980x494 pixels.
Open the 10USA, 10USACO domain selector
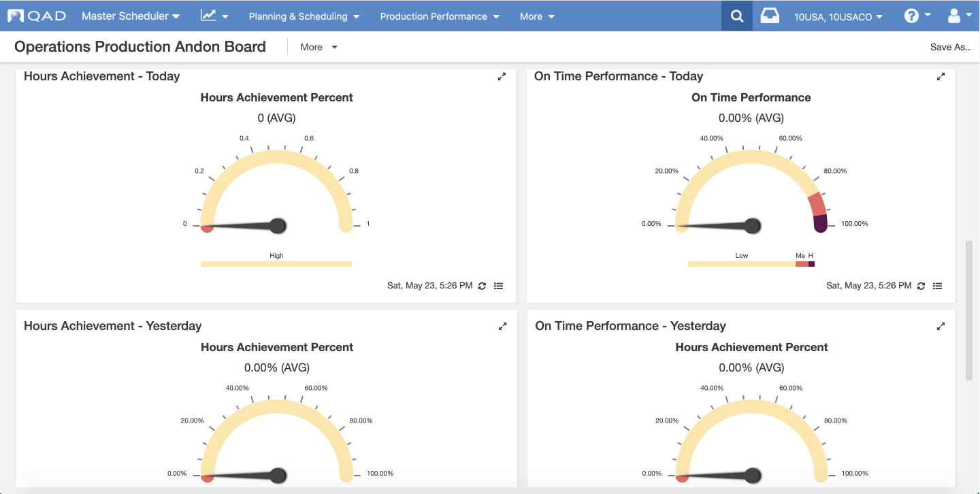pyautogui.click(x=838, y=16)
